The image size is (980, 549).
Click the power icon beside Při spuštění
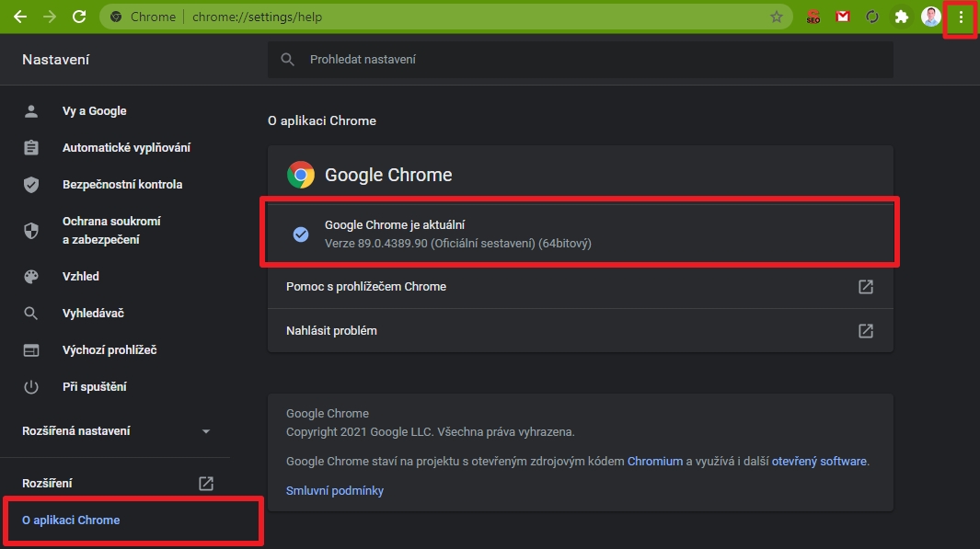30,387
